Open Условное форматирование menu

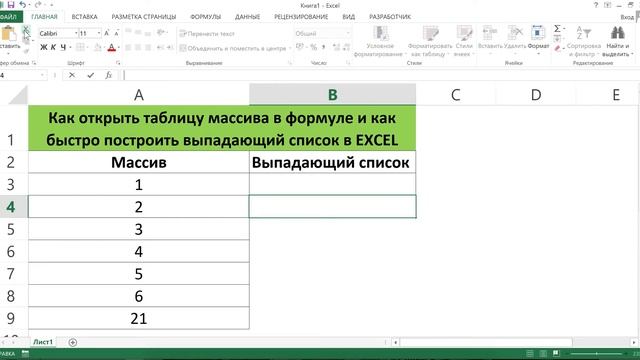pyautogui.click(x=380, y=42)
